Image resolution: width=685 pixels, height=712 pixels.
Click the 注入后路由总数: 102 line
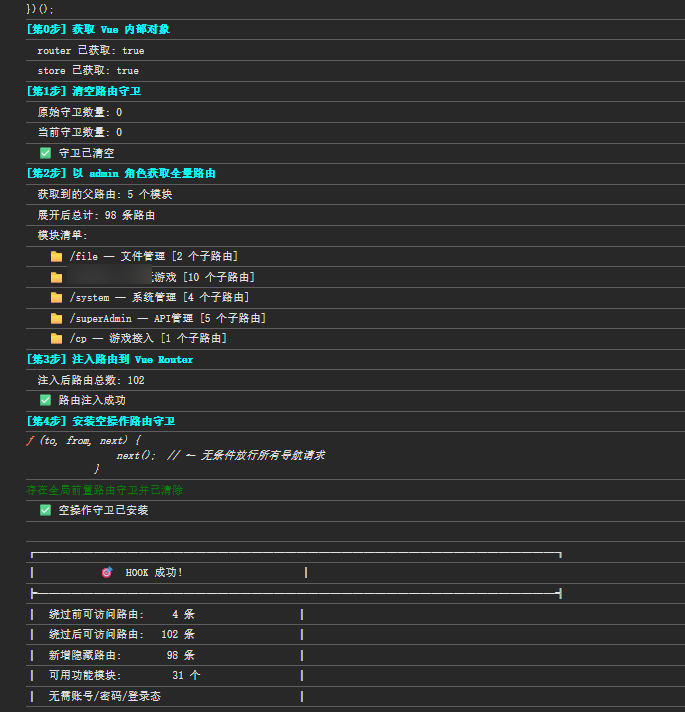tap(91, 380)
